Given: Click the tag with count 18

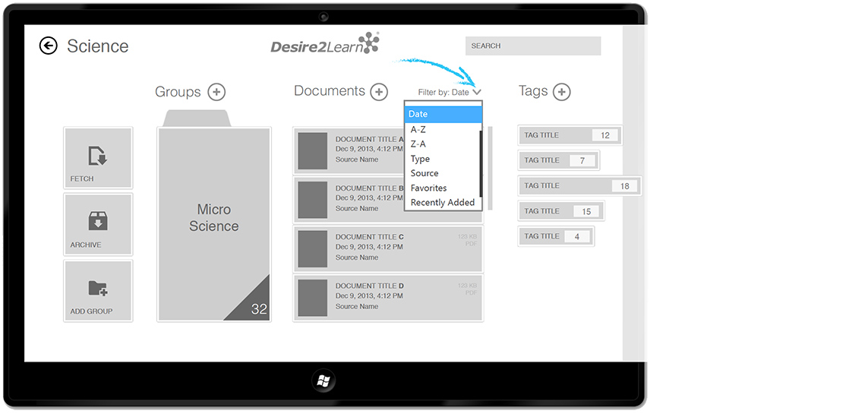Looking at the screenshot, I should click(579, 186).
